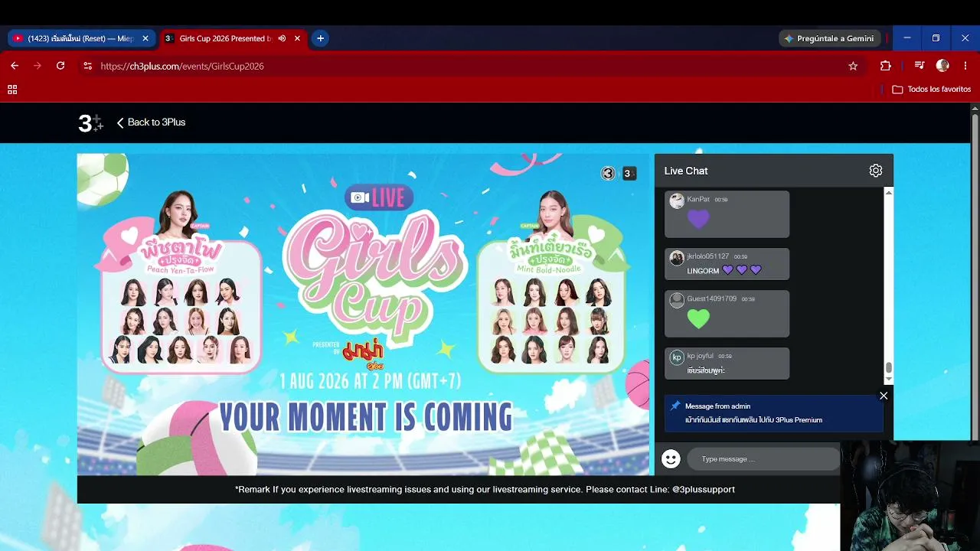Click the purple heart in KanPat's message
The image size is (980, 551).
(x=697, y=219)
